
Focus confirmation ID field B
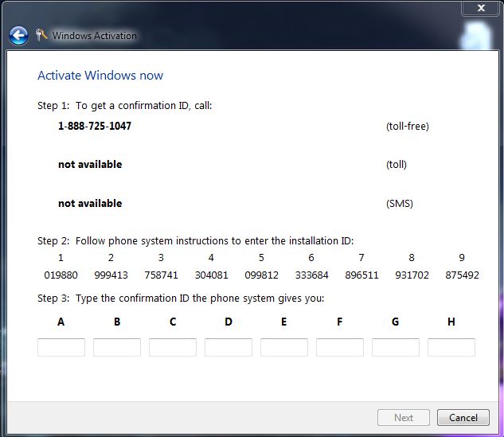click(x=117, y=347)
